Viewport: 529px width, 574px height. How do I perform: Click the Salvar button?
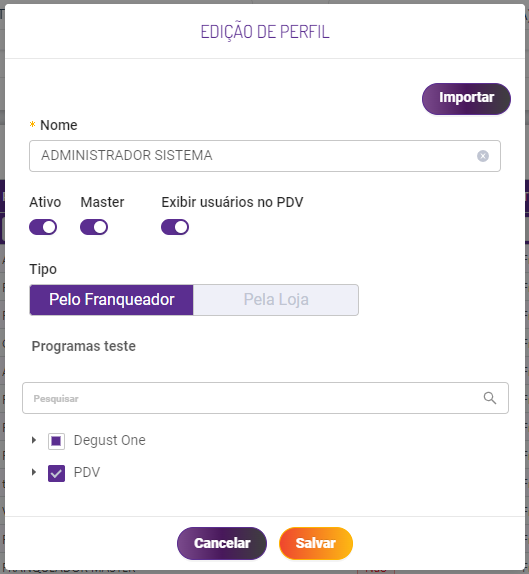click(x=316, y=543)
